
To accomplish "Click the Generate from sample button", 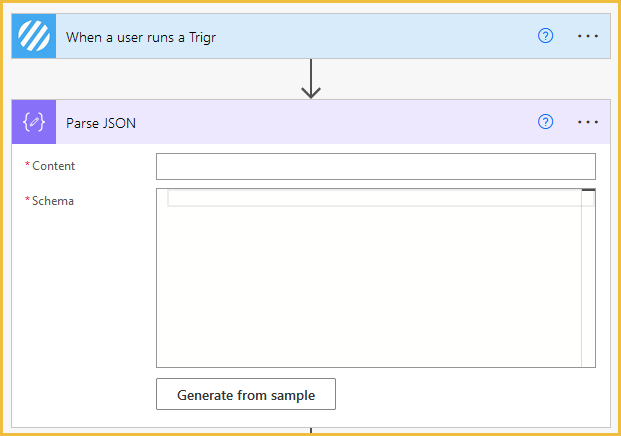I will [246, 394].
